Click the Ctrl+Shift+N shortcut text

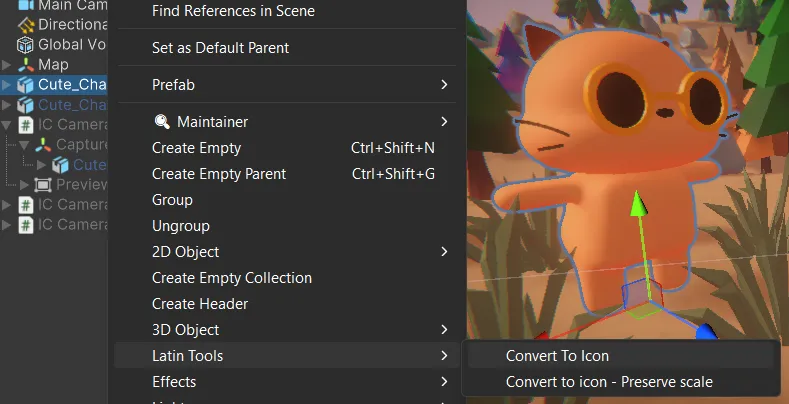pyautogui.click(x=393, y=148)
